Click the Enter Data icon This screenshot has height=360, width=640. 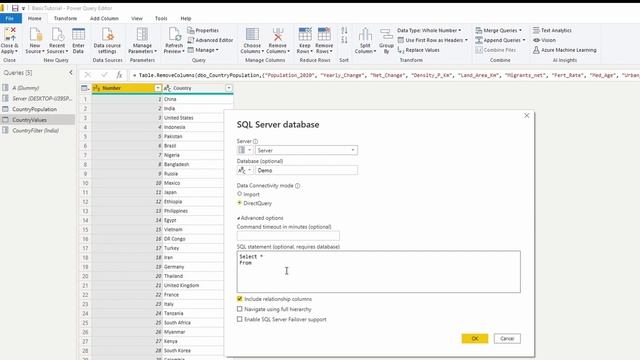[78, 40]
